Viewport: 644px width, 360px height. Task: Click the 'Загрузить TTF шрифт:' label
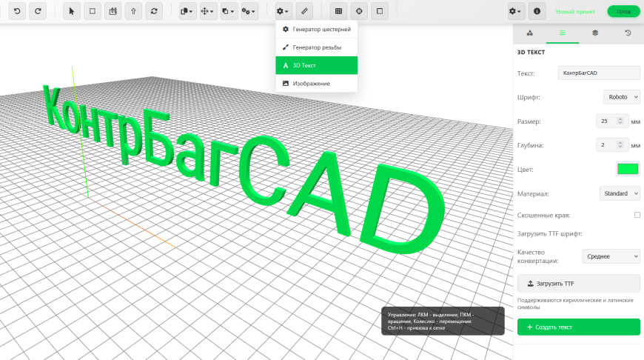pyautogui.click(x=549, y=234)
